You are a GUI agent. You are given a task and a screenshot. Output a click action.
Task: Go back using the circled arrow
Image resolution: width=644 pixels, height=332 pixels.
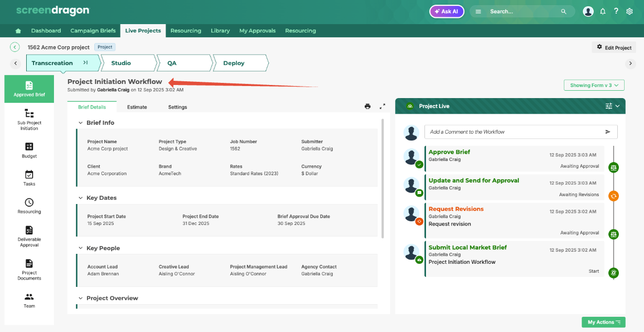tap(15, 47)
